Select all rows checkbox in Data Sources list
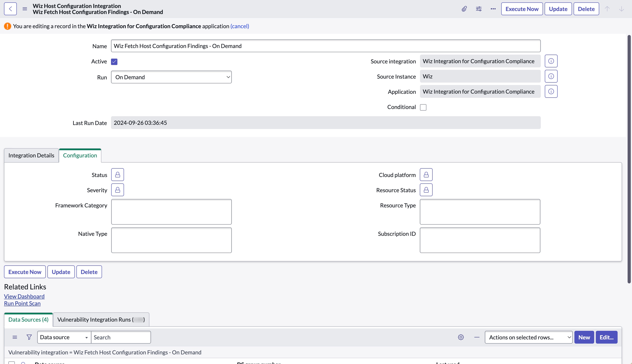The height and width of the screenshot is (364, 632). tap(12, 362)
